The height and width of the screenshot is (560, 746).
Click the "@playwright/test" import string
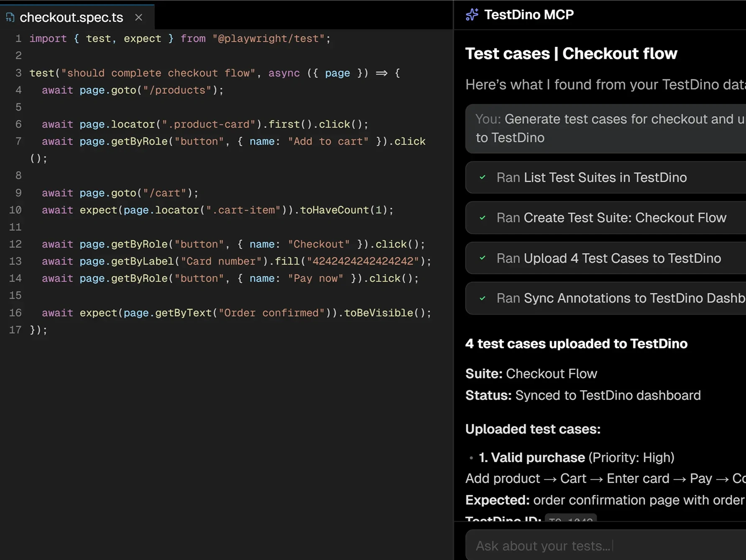coord(268,38)
